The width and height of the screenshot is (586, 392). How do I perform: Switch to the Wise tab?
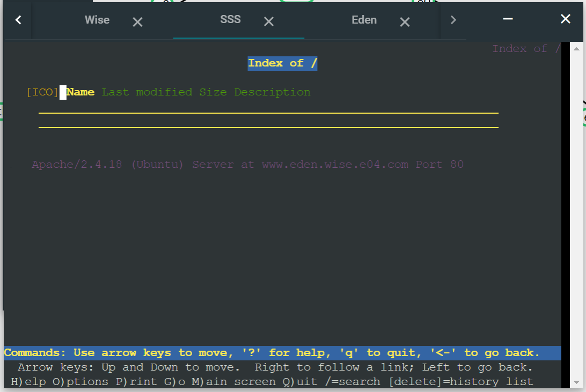[97, 20]
